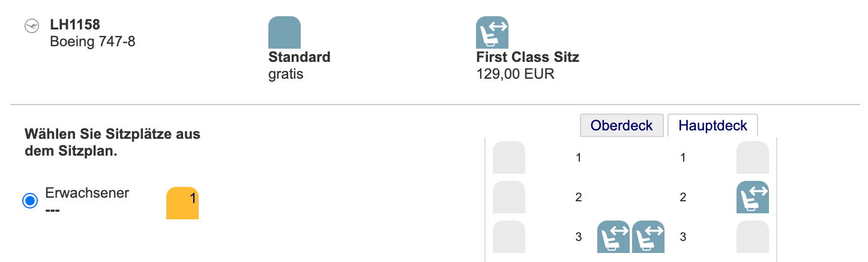
Task: Click the Lufthansa crane logo icon
Action: 31,26
